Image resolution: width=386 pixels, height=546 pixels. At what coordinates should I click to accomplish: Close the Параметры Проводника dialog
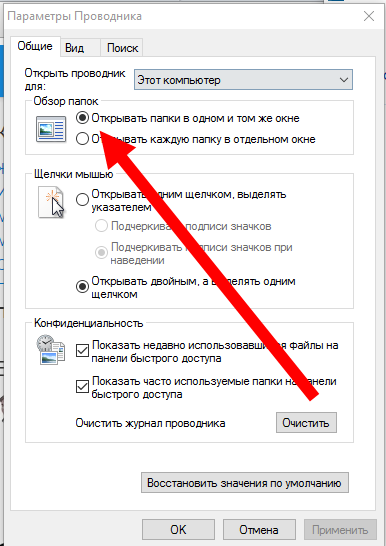(x=369, y=16)
